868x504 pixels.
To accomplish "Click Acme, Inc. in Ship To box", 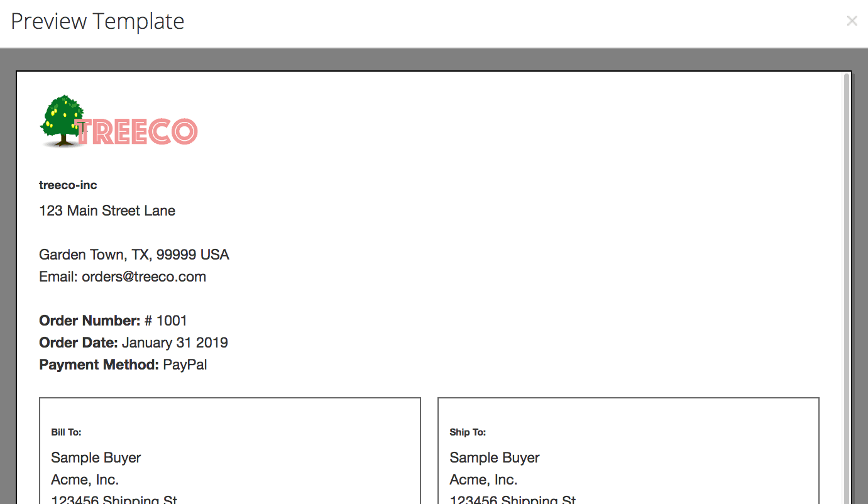I will pos(483,479).
